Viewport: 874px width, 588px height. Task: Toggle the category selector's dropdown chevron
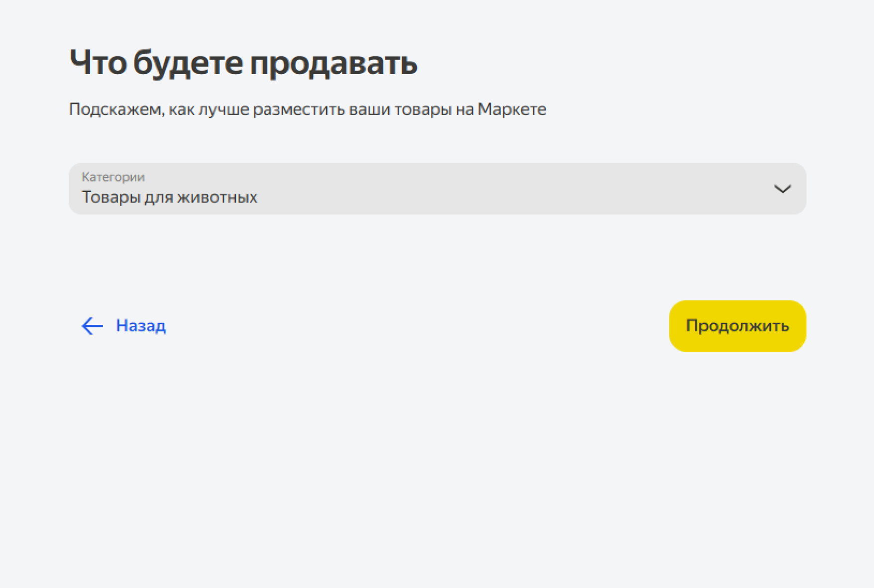point(782,189)
